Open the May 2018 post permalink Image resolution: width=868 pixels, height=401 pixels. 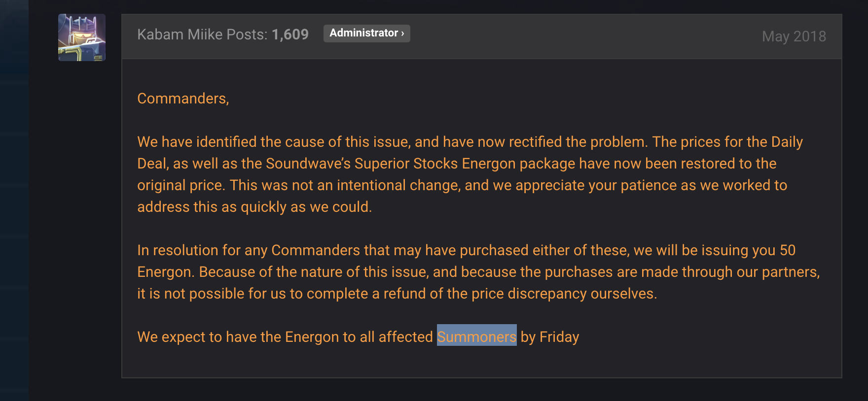(794, 36)
